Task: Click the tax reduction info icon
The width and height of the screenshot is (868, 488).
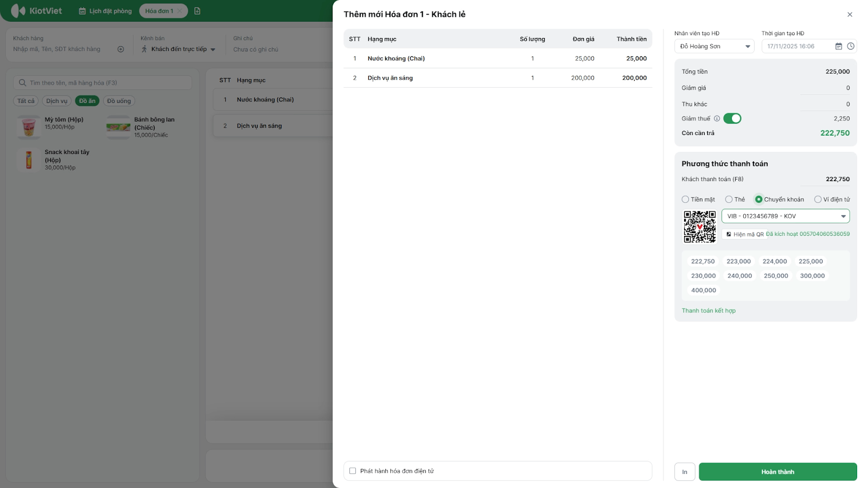Action: point(717,119)
